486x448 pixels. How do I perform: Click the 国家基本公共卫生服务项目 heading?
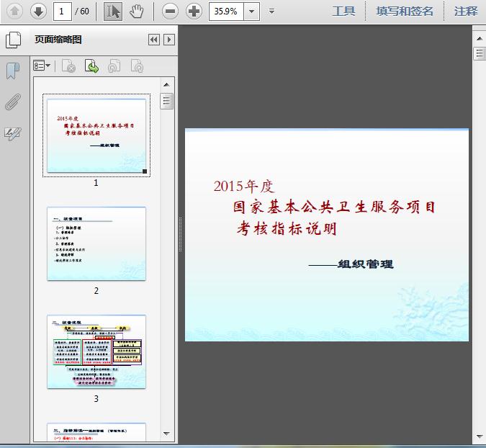pos(334,207)
